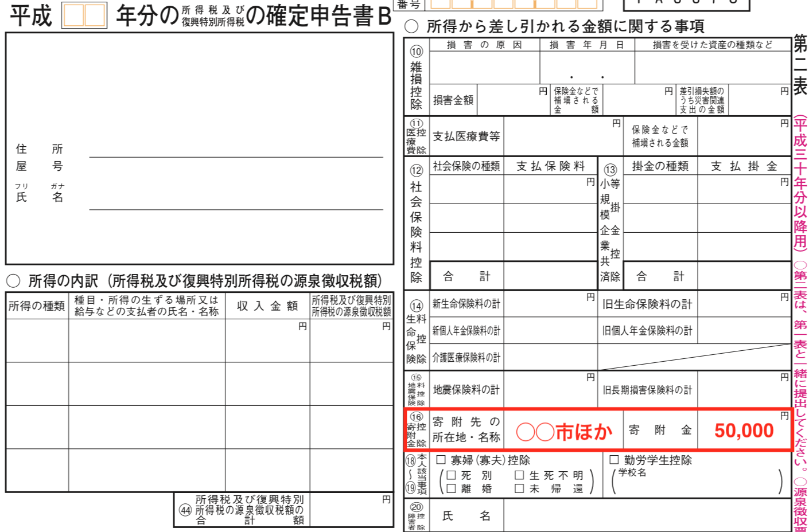Image resolution: width=809 pixels, height=532 pixels.
Task: Tick the 離婚 checkbox
Action: click(x=451, y=488)
